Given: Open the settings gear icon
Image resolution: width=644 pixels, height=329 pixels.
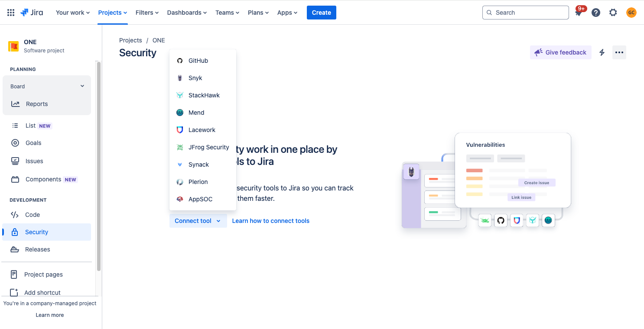Looking at the screenshot, I should click(x=613, y=13).
